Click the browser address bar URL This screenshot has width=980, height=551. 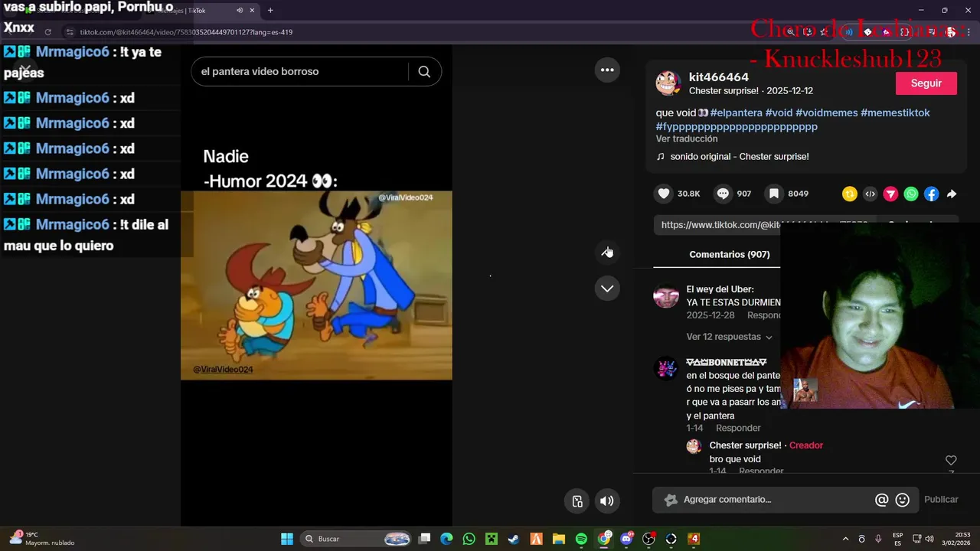(186, 32)
